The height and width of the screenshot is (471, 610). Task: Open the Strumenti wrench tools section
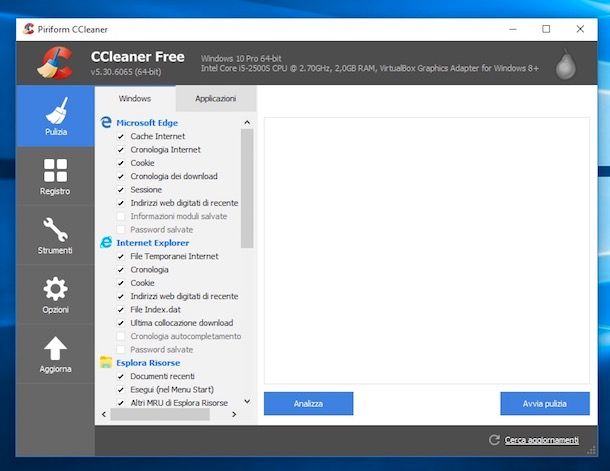55,235
